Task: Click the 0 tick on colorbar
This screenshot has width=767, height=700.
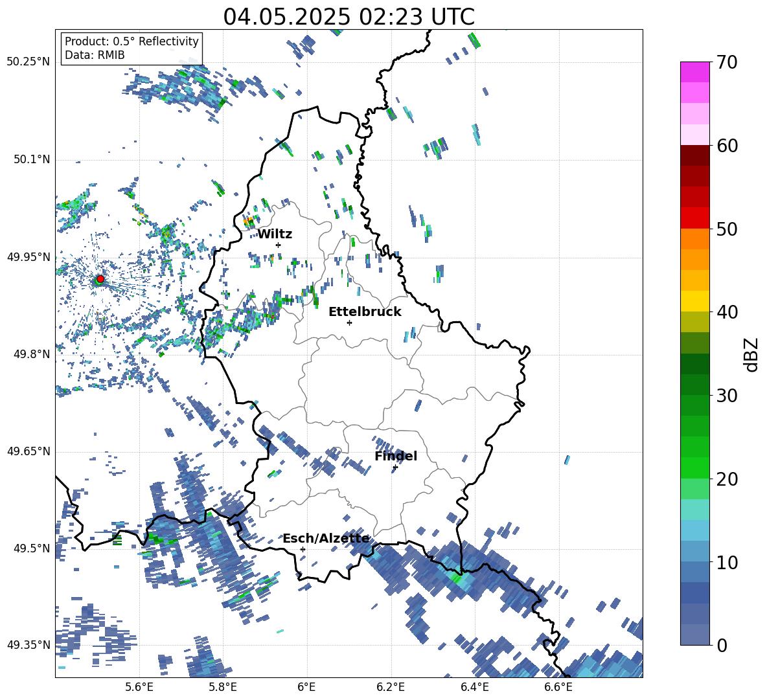Action: 722,645
